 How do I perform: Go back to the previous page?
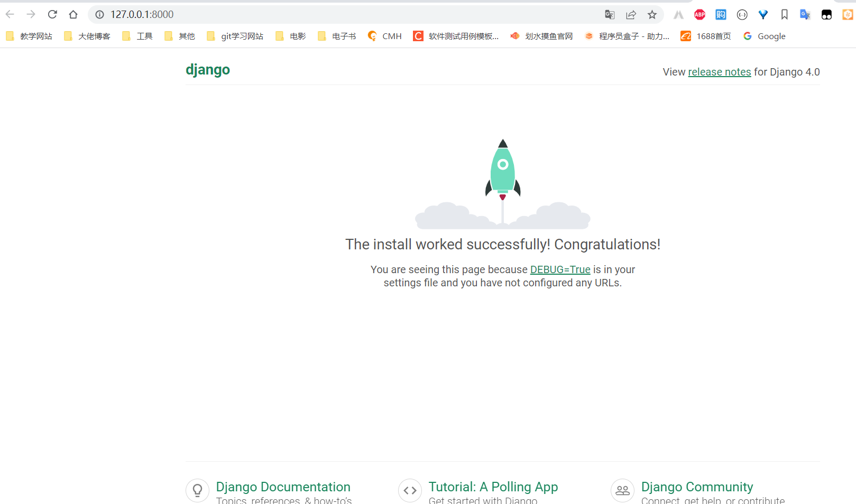[x=10, y=14]
